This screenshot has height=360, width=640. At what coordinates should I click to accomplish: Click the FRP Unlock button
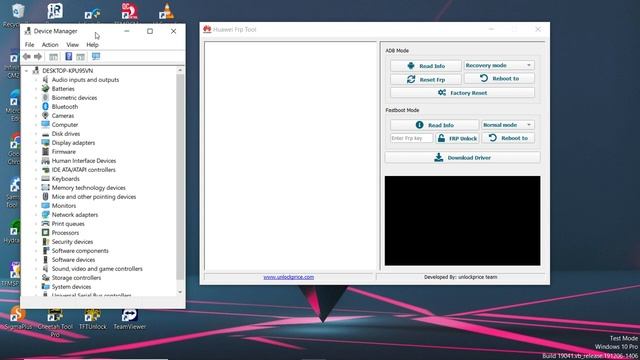(457, 138)
